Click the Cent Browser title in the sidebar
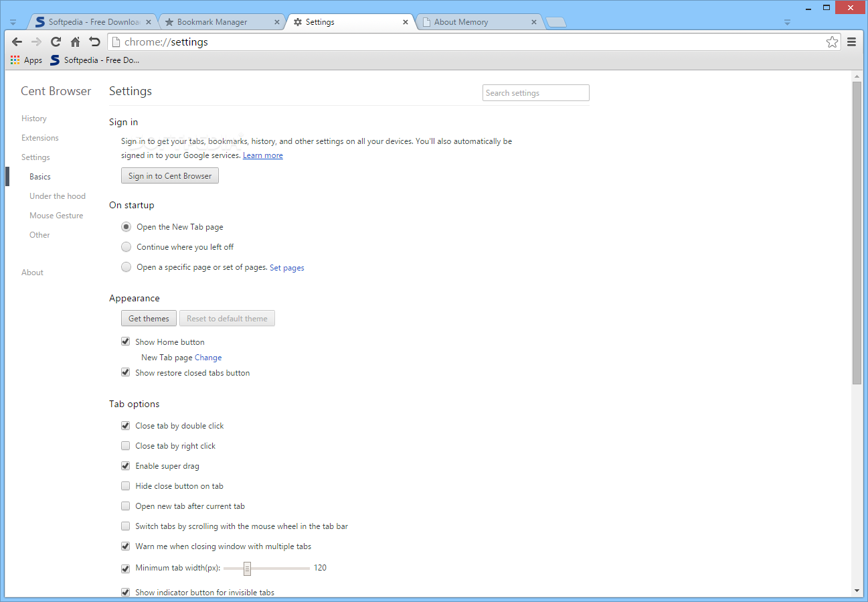The width and height of the screenshot is (868, 602). tap(56, 91)
